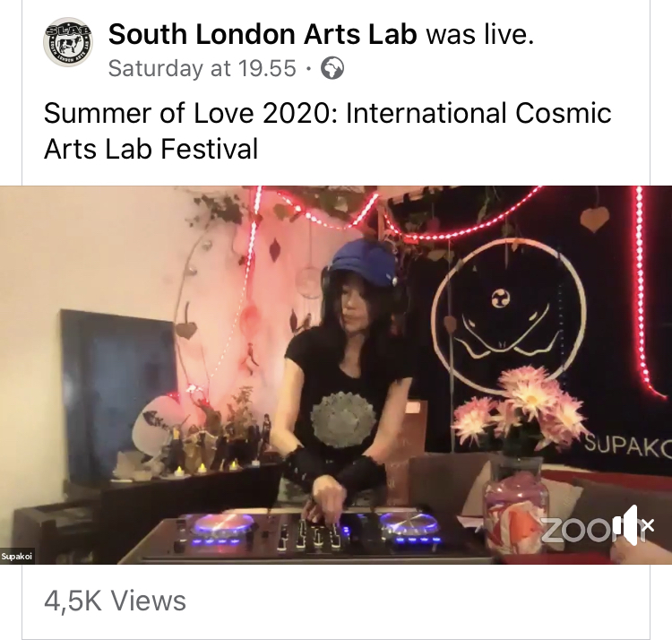Unmute video with the speaker icon
This screenshot has height=640, width=672.
pyautogui.click(x=638, y=525)
